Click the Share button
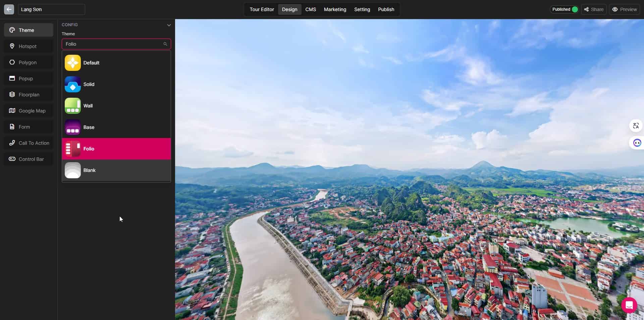The height and width of the screenshot is (320, 644). pos(594,9)
